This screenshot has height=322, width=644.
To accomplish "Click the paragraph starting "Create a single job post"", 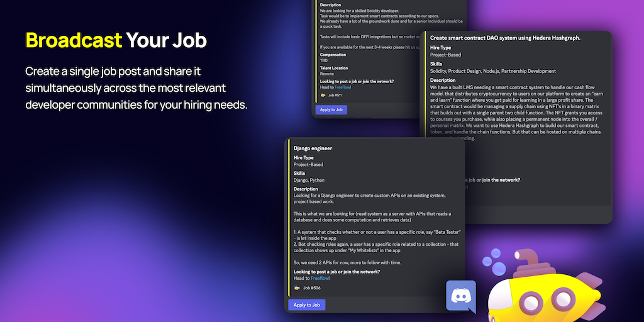I will 136,88.
